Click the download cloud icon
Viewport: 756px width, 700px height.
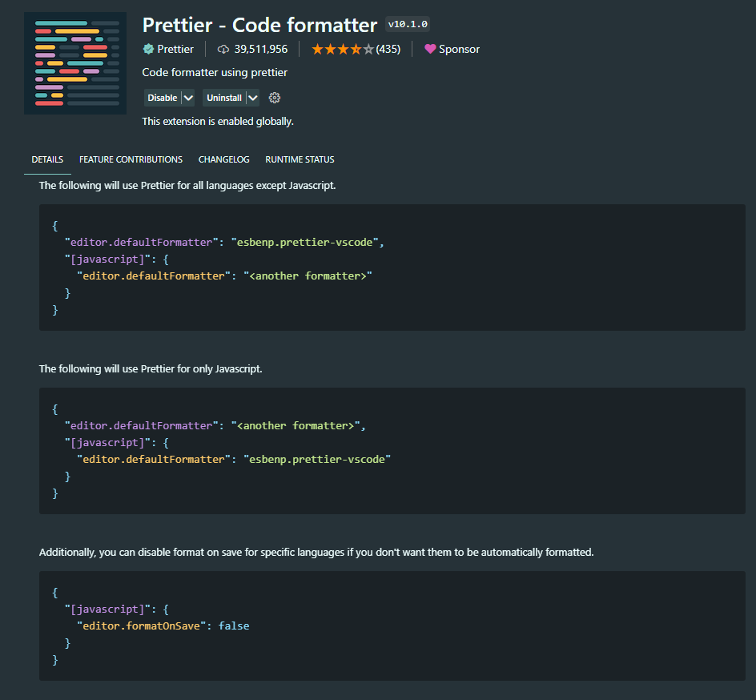coord(223,49)
